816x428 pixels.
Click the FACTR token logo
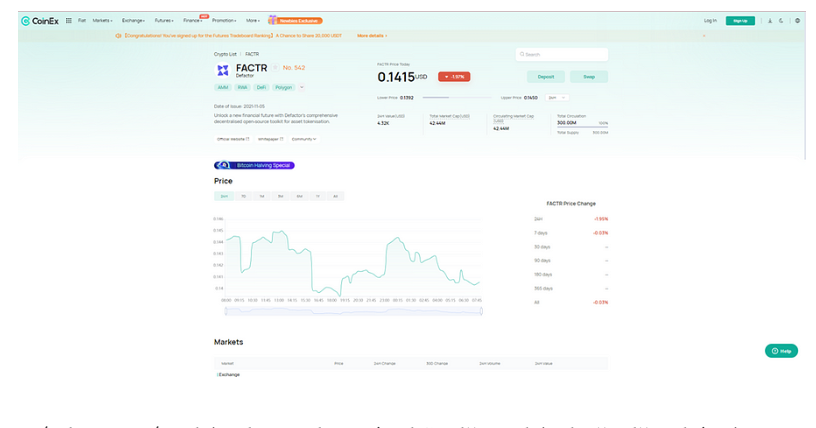point(223,70)
